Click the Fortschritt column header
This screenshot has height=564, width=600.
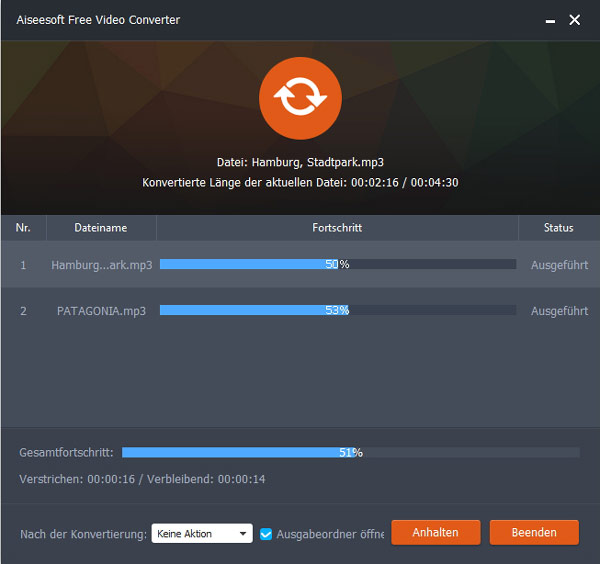337,228
